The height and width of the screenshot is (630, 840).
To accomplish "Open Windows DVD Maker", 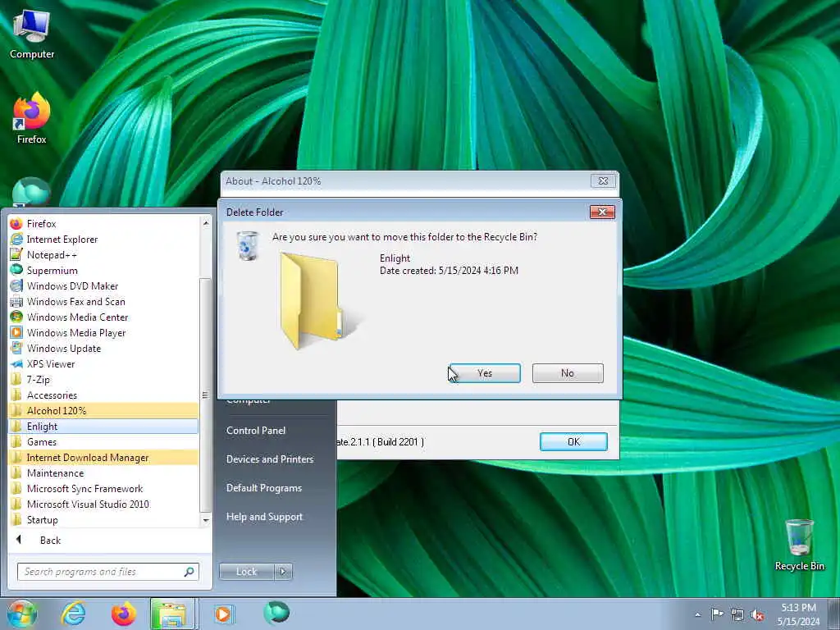I will click(x=104, y=286).
